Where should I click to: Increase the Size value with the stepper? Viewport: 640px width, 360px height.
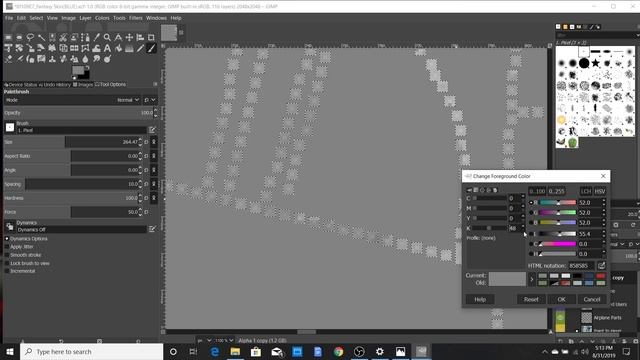click(x=140, y=140)
